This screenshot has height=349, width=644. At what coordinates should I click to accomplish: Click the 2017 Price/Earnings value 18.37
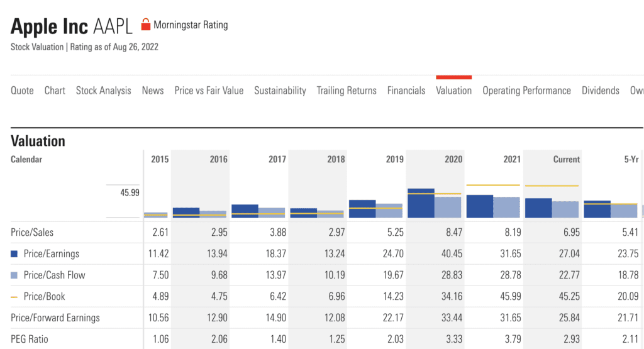(x=275, y=254)
